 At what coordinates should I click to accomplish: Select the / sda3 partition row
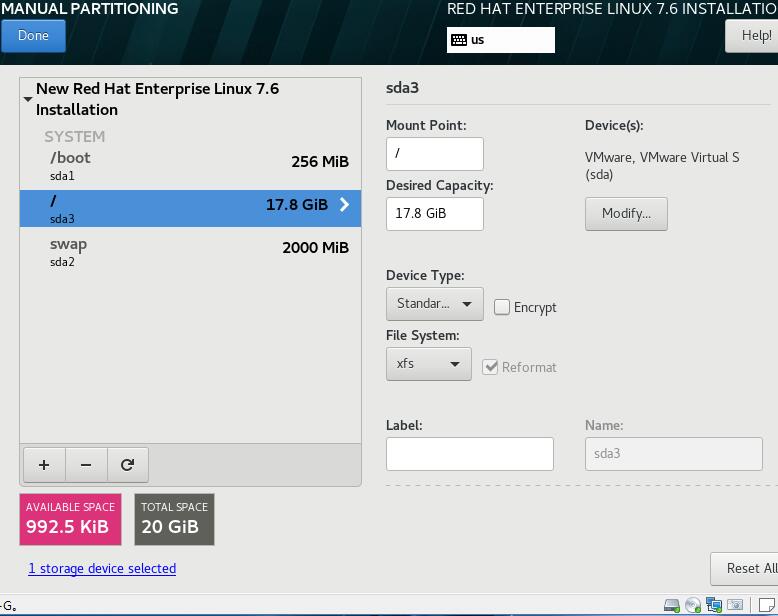(x=191, y=208)
